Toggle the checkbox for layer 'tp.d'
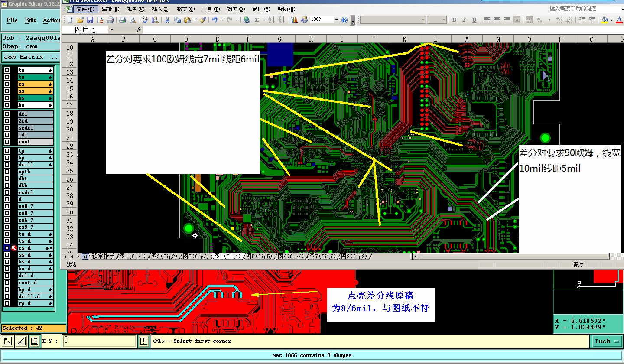This screenshot has width=624, height=364. [7, 303]
